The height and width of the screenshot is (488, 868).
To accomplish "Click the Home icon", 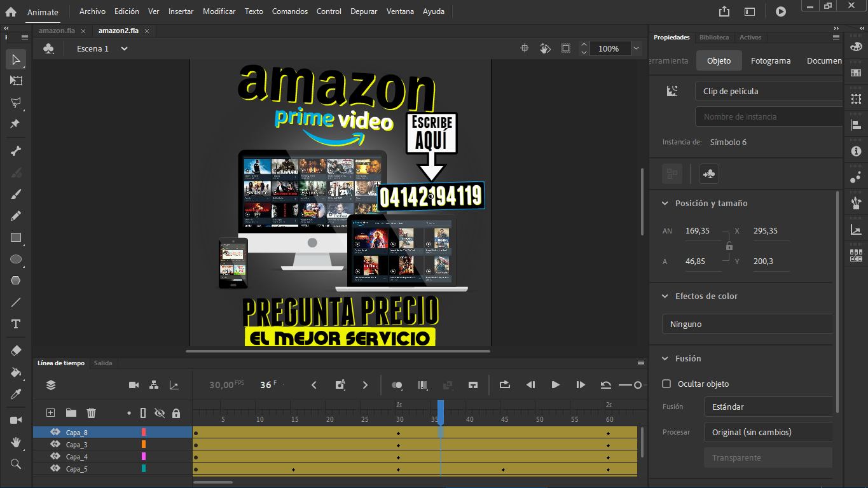I will [11, 11].
